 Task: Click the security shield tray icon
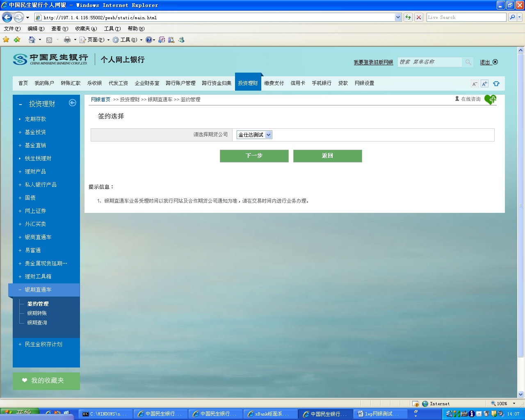click(494, 414)
